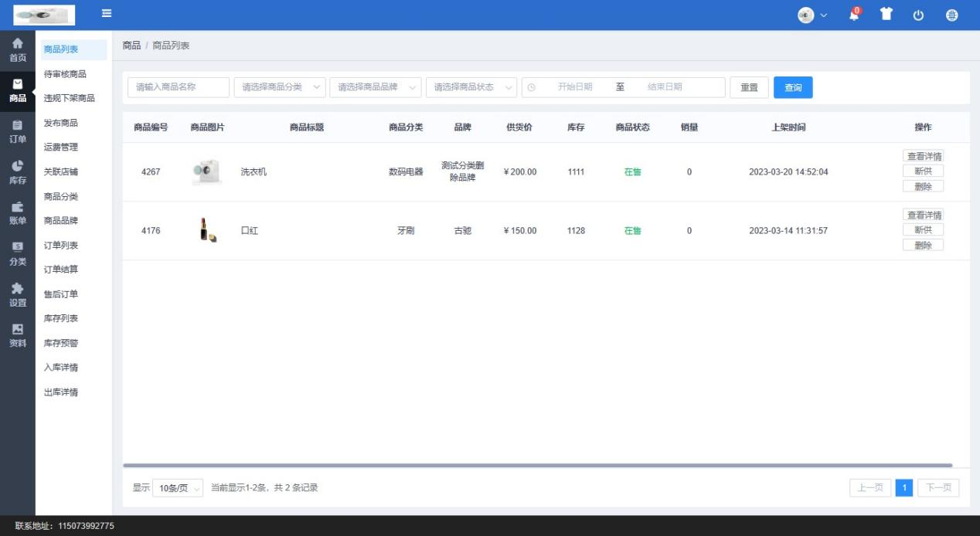Click the ¥150.00 price cell
Viewport: 980px width, 536px height.
click(519, 231)
